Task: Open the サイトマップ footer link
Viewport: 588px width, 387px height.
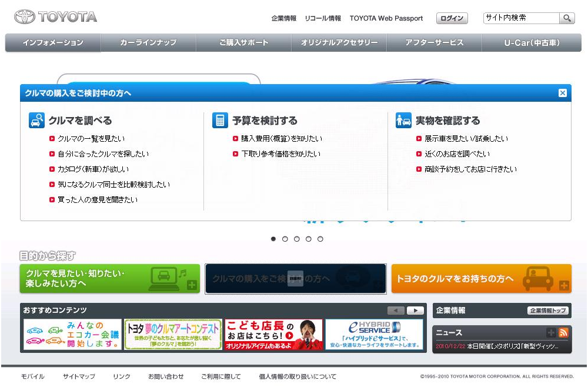Action: (79, 376)
